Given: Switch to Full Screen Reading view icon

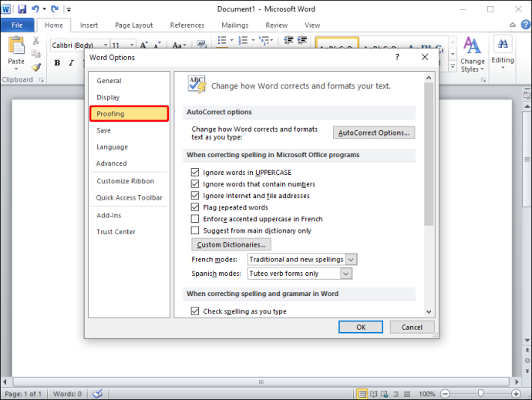Looking at the screenshot, I should click(373, 394).
